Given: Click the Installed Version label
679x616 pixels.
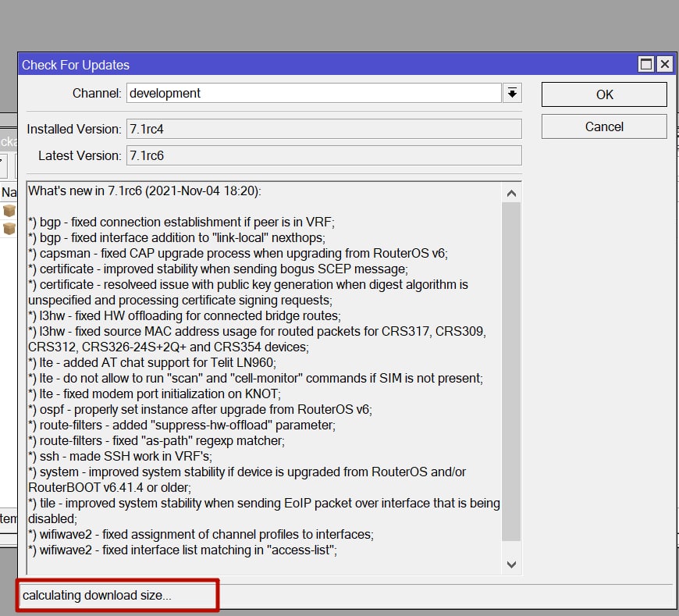Looking at the screenshot, I should coord(74,129).
